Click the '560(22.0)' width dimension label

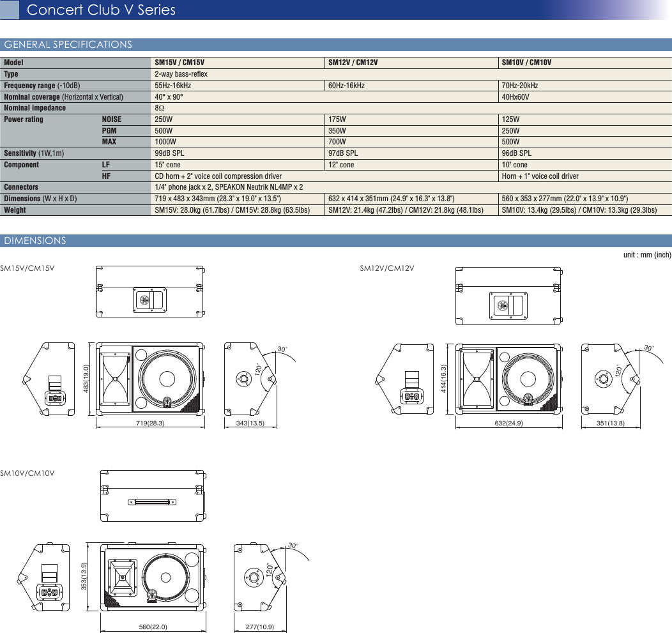tap(153, 627)
